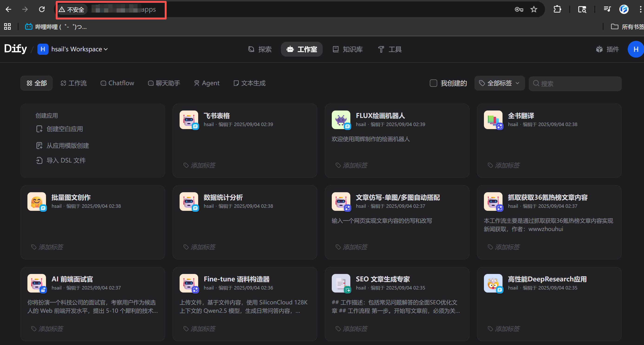Add tag on 文章仿写 card
644x345 pixels.
click(x=352, y=247)
